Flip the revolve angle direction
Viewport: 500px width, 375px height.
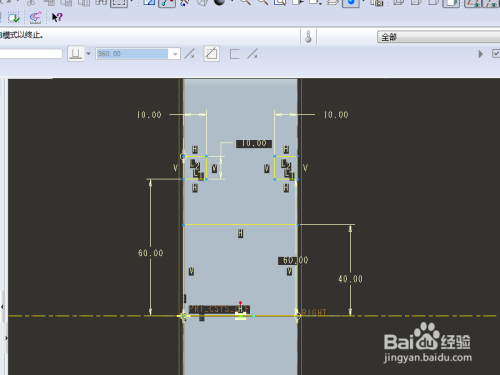pyautogui.click(x=190, y=54)
